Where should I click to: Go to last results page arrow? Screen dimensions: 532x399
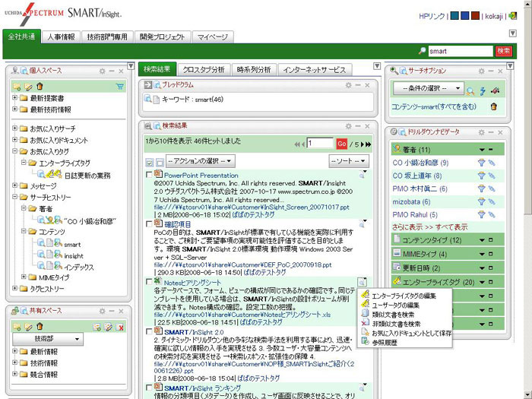369,144
